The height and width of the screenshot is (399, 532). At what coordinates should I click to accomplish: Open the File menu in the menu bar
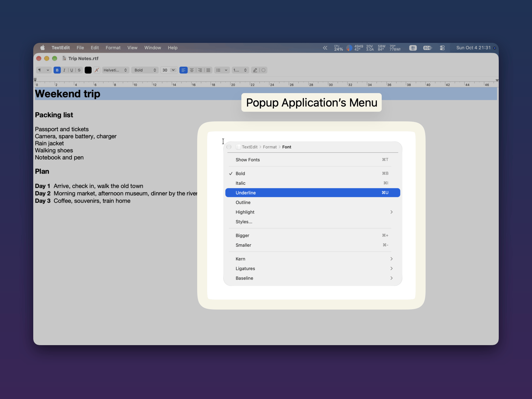(80, 48)
